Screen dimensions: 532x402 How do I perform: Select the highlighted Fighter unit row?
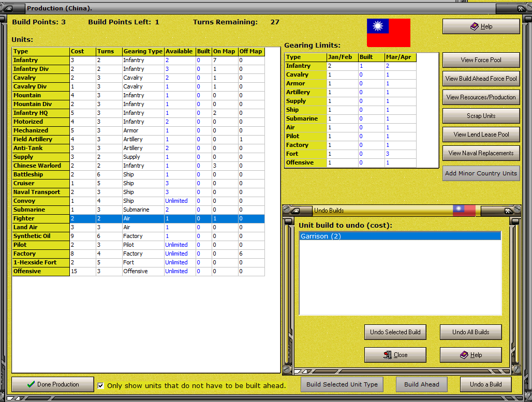pos(138,219)
